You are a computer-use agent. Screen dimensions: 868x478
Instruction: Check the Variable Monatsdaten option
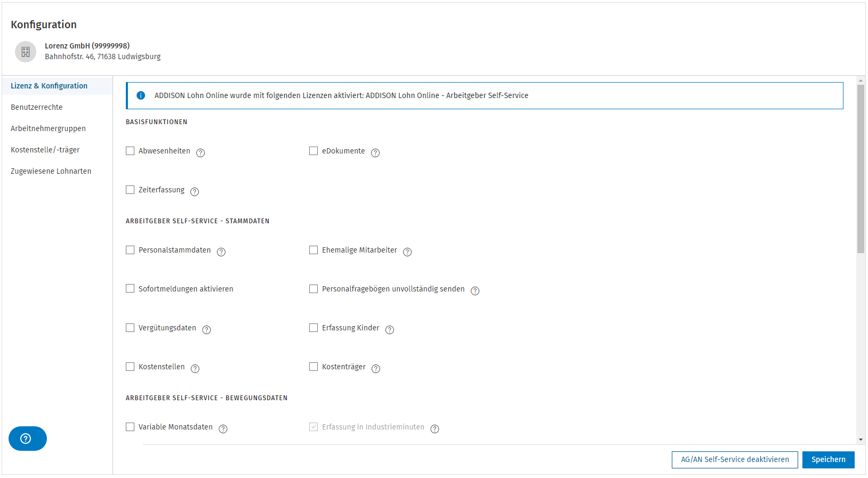pyautogui.click(x=130, y=427)
